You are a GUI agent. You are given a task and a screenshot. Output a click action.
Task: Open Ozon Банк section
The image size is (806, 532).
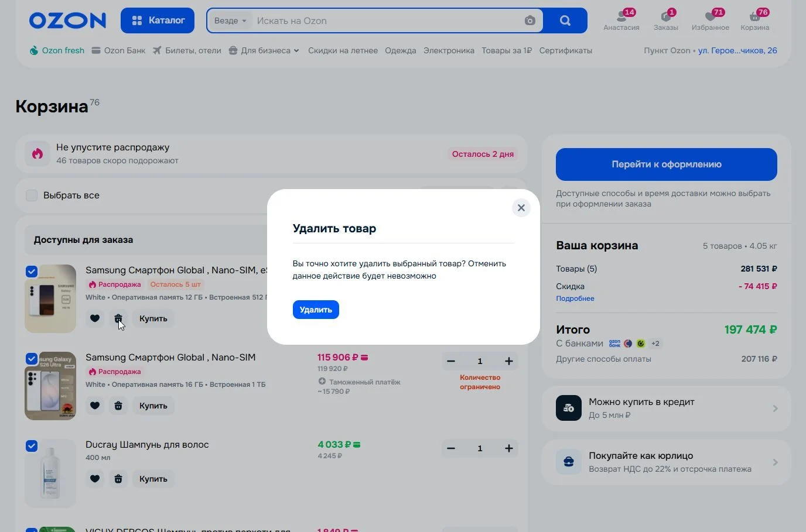click(118, 50)
